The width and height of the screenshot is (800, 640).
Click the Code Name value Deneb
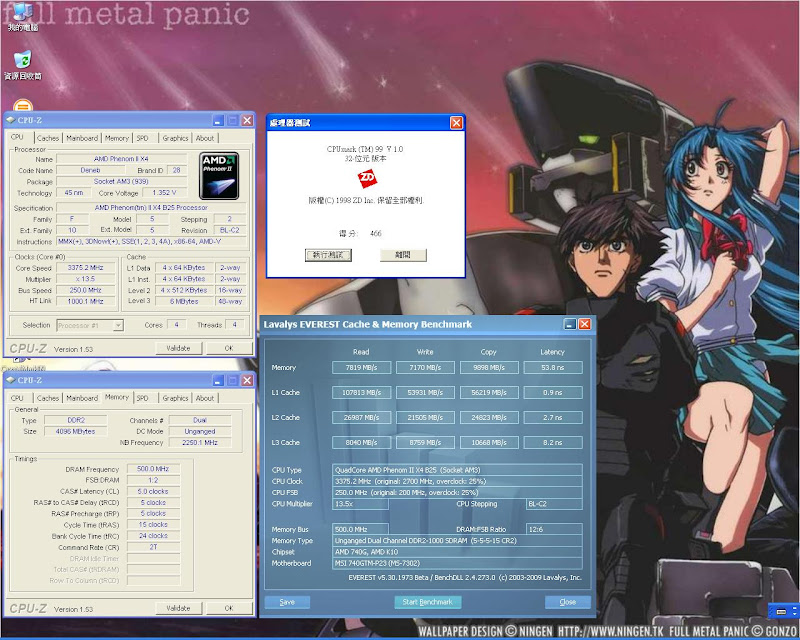(90, 170)
